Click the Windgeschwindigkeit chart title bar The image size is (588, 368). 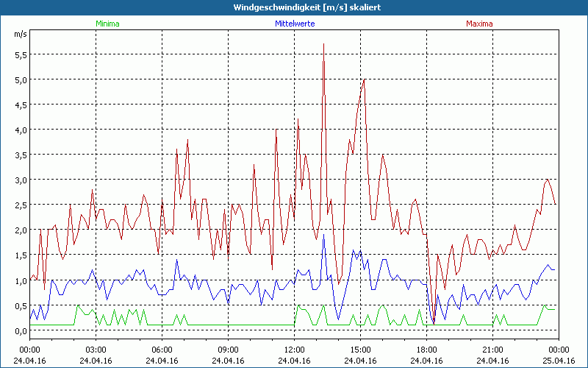pyautogui.click(x=294, y=7)
